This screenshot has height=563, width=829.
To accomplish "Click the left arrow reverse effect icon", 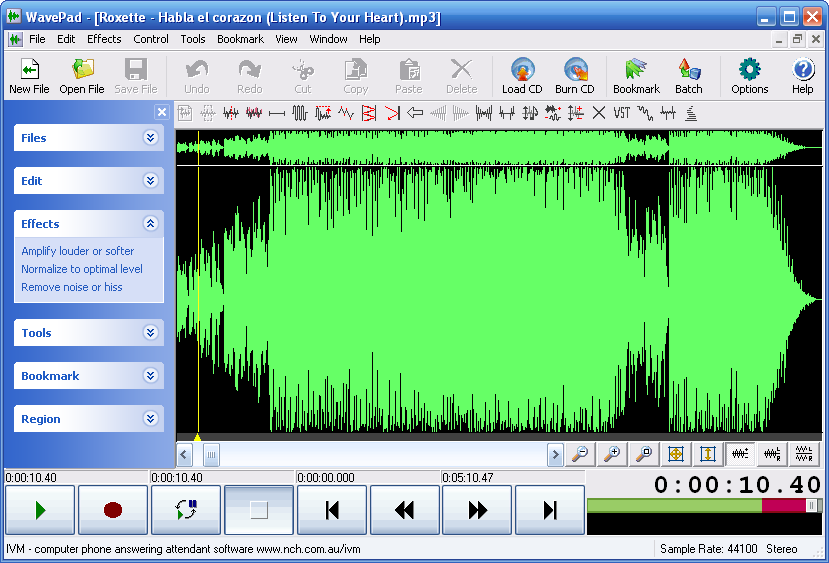I will [415, 113].
